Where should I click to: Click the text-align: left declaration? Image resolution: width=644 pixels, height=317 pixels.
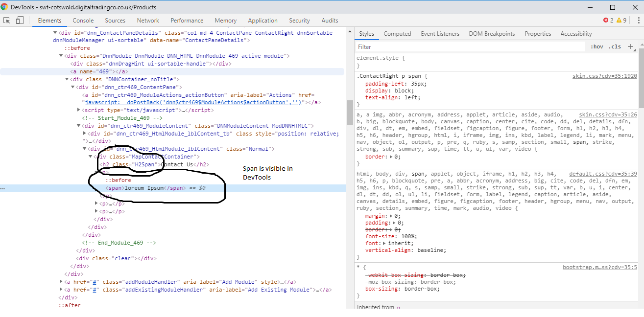point(393,97)
